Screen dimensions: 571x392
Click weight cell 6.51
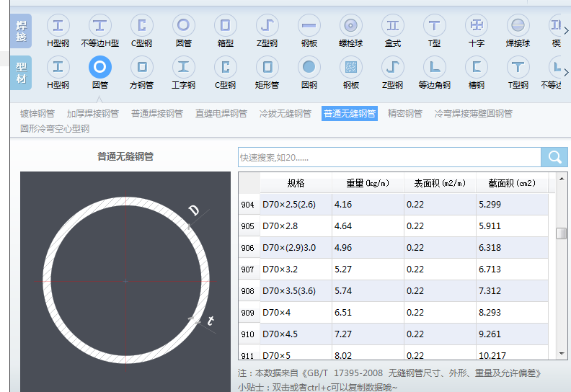pos(368,312)
